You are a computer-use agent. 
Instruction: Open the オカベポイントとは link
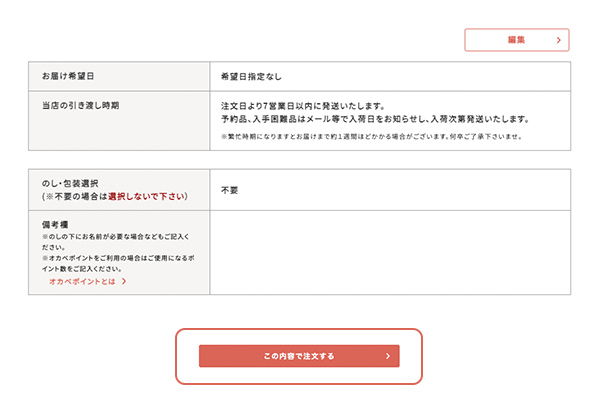coord(84,282)
